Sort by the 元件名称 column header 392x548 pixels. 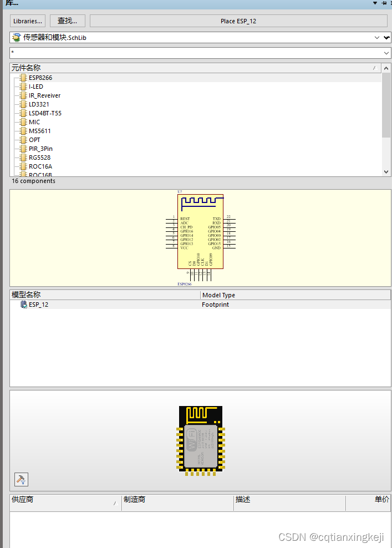(196, 68)
